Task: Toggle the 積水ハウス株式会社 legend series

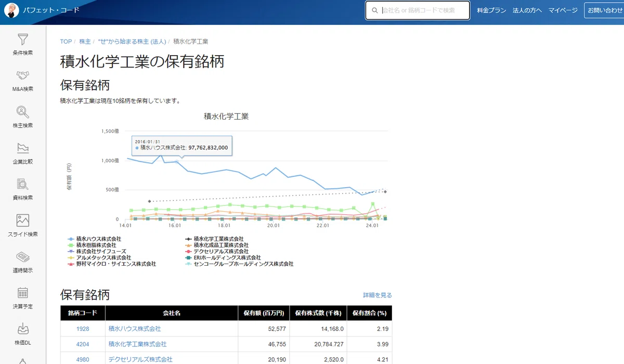Action: [95, 239]
